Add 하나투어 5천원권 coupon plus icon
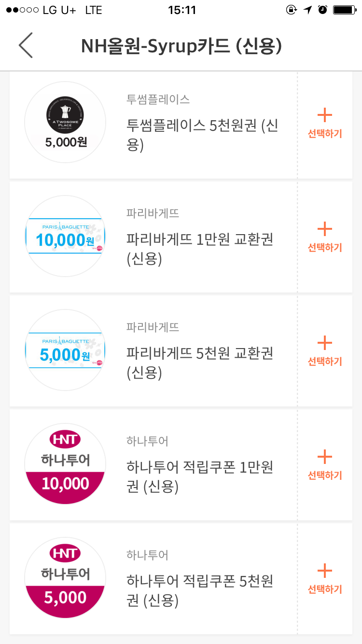Viewport: 362px width, 644px height. click(325, 571)
